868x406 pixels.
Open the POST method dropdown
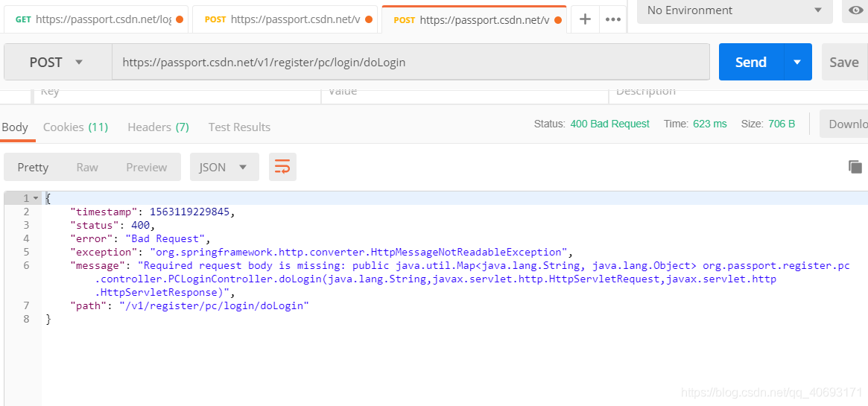pos(57,63)
